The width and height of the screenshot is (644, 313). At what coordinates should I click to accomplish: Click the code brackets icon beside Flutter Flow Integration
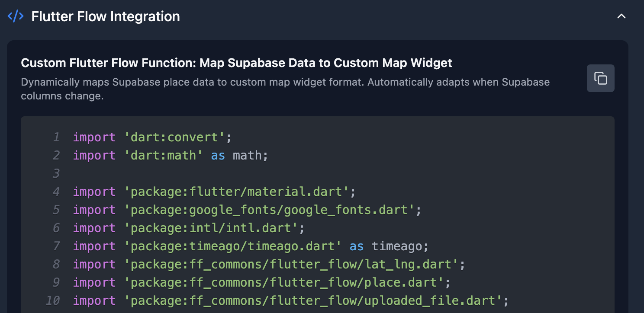pos(16,16)
